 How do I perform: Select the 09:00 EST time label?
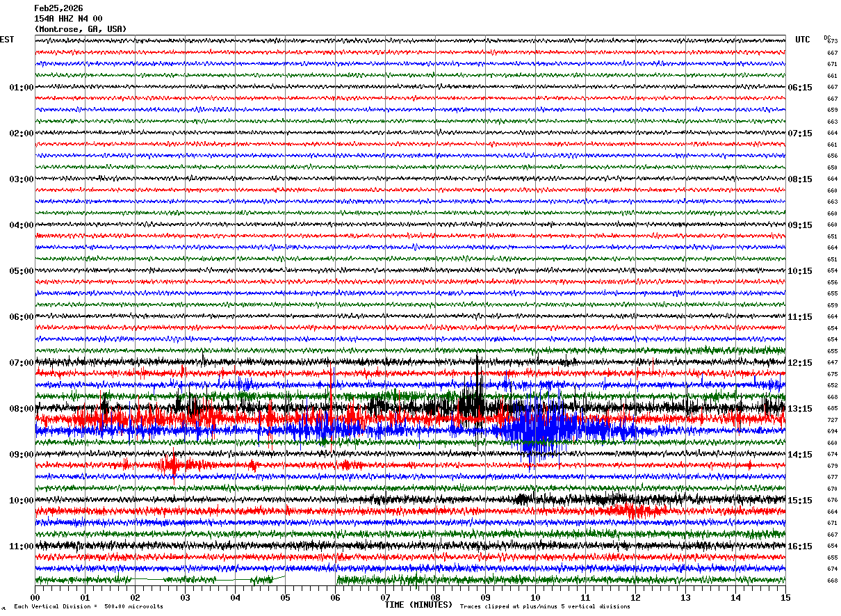click(21, 455)
